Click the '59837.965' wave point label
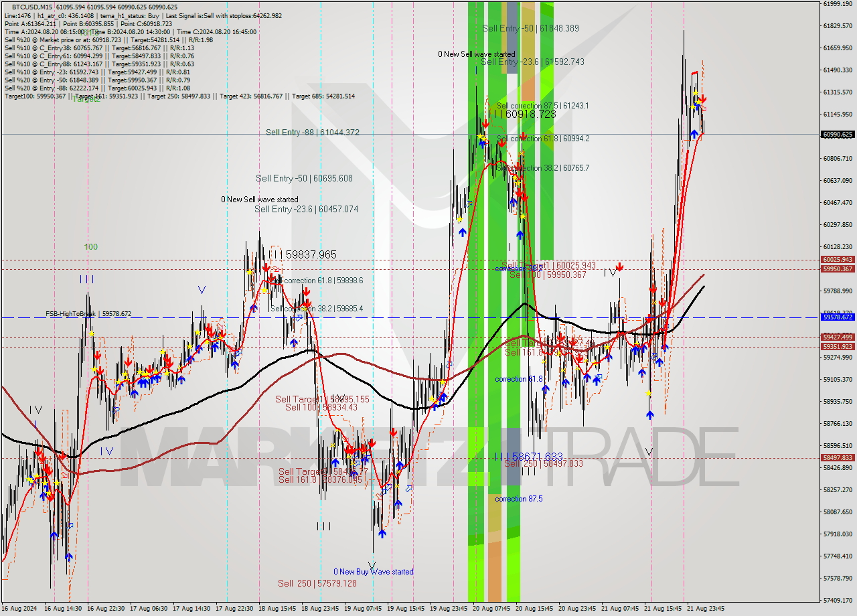 (x=311, y=255)
